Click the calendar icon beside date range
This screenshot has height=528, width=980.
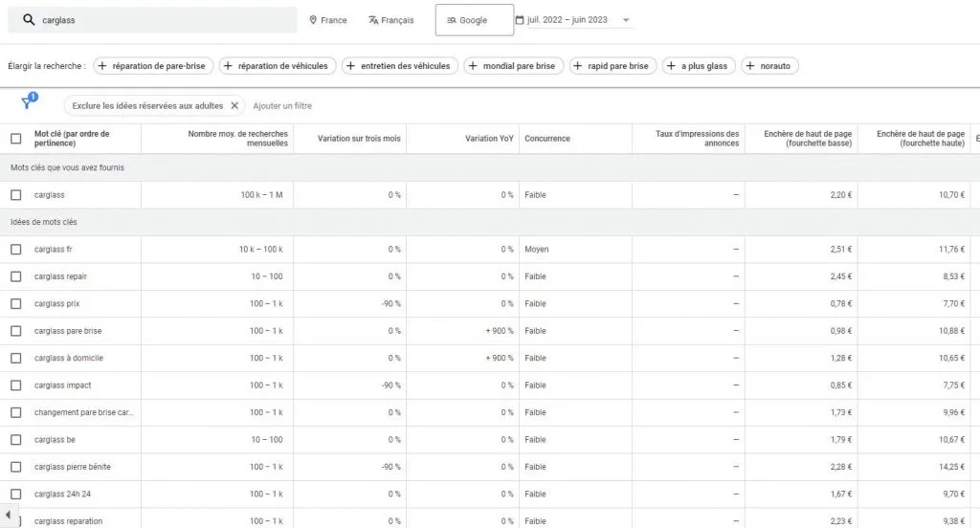pyautogui.click(x=520, y=20)
